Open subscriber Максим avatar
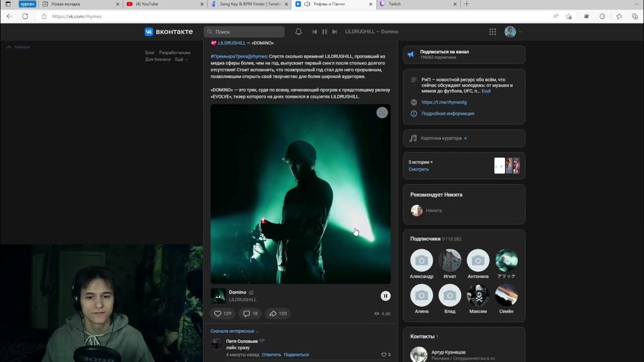The height and width of the screenshot is (362, 644). coord(478,295)
